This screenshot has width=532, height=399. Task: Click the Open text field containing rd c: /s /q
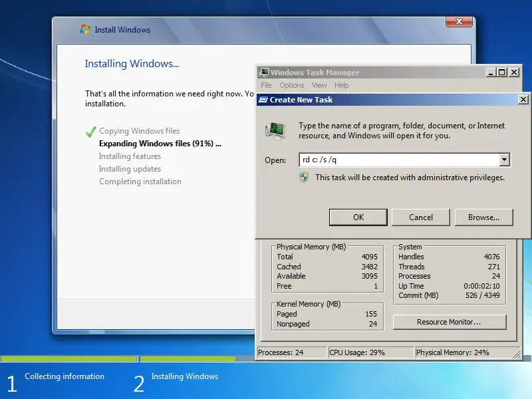tap(400, 160)
